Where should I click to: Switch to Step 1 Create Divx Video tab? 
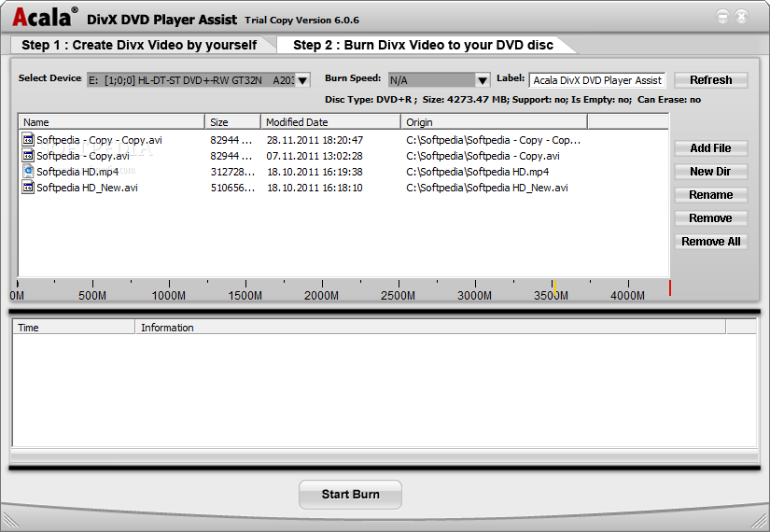(139, 45)
